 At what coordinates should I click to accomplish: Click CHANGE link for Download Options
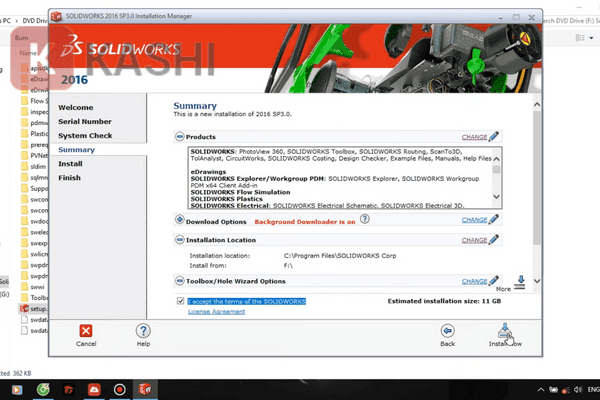click(474, 220)
